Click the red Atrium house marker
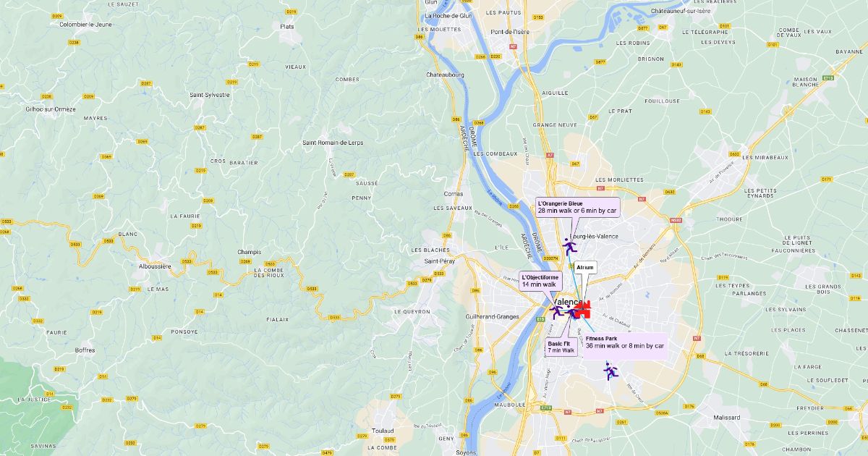Image resolution: width=868 pixels, height=456 pixels. pyautogui.click(x=584, y=310)
